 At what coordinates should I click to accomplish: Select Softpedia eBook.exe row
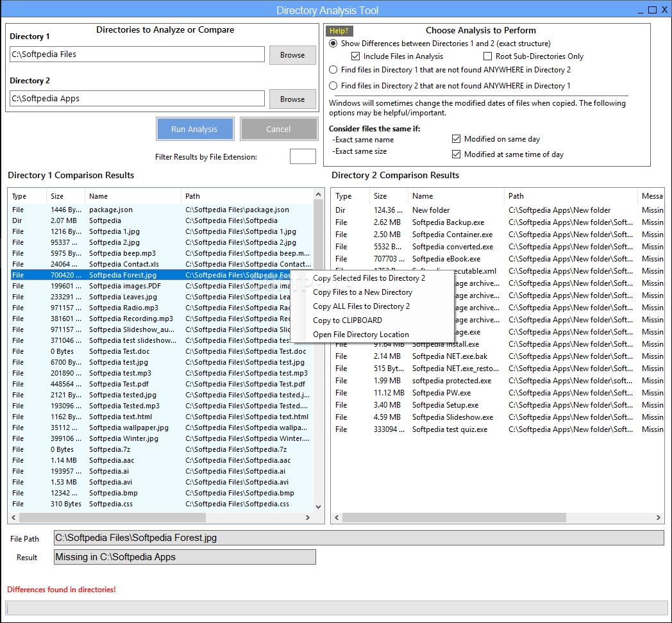pos(499,259)
